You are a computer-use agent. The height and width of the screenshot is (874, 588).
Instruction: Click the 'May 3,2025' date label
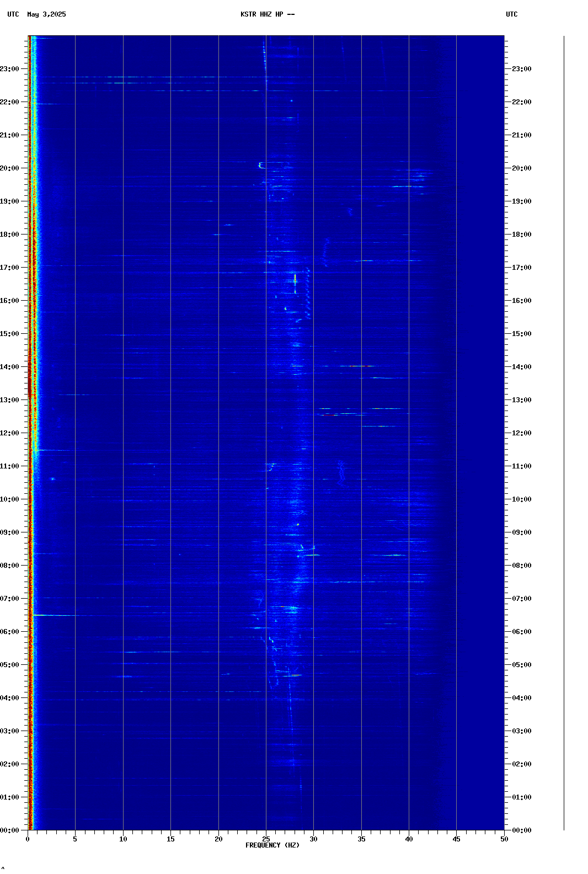[x=46, y=14]
